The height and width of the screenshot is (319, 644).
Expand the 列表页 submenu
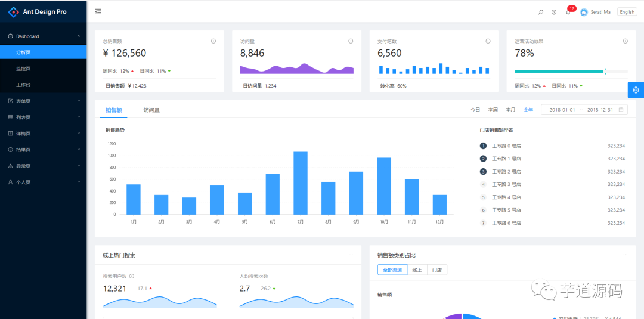pyautogui.click(x=79, y=117)
